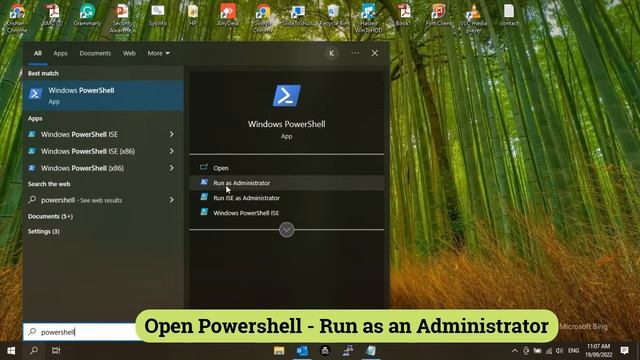The height and width of the screenshot is (360, 640).
Task: Click the ENG language indicator
Action: click(573, 351)
